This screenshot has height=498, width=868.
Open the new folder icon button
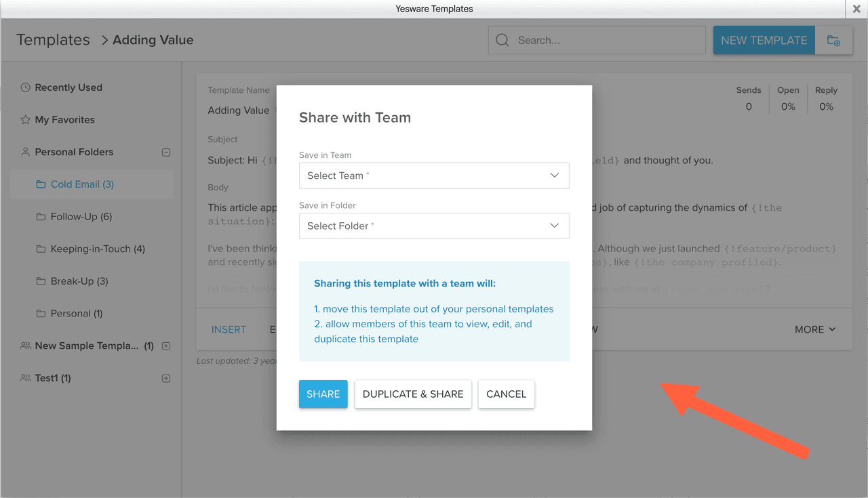(833, 41)
